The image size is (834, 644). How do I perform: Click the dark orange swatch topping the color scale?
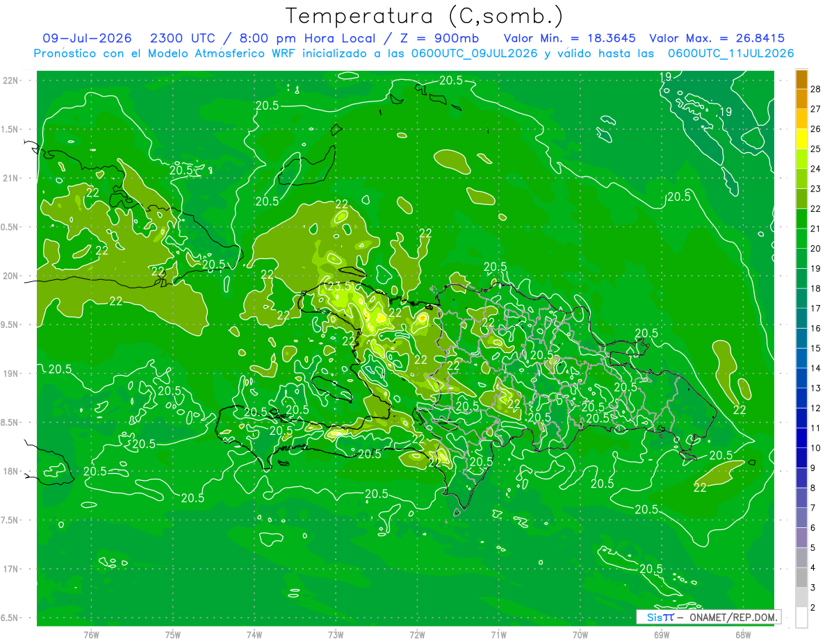click(801, 79)
